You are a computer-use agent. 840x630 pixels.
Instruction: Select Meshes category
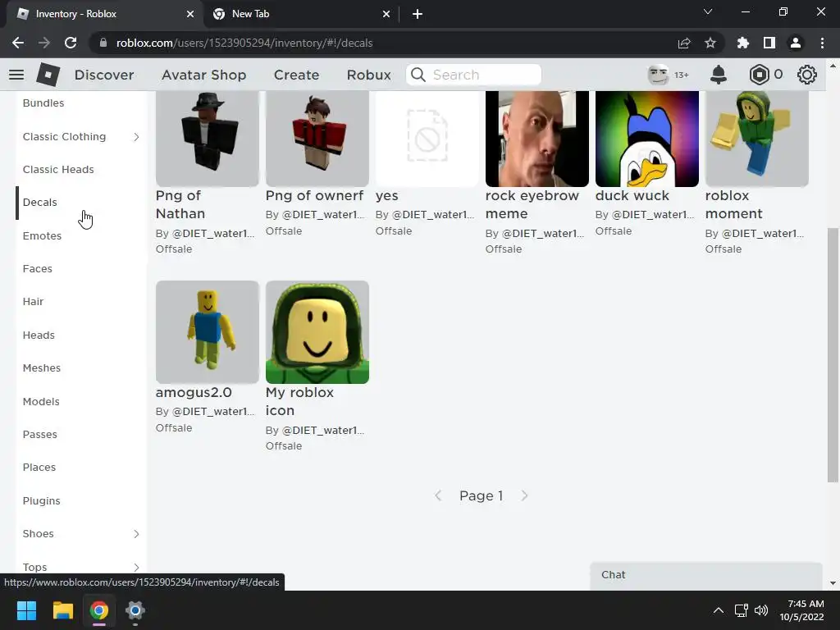[42, 368]
